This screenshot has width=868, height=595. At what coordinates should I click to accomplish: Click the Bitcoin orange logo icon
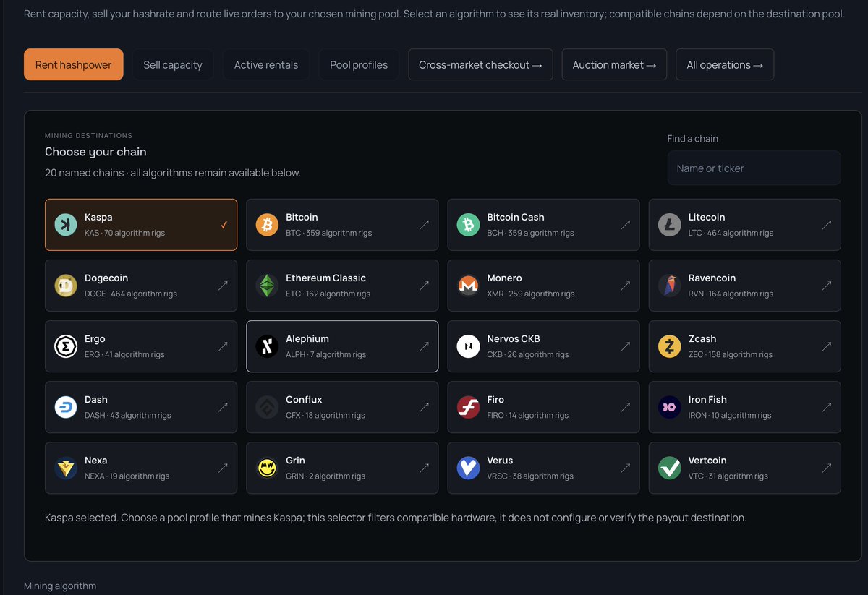coord(267,225)
